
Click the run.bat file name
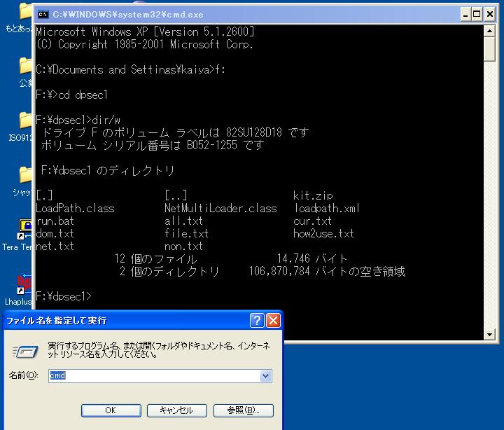pos(55,221)
